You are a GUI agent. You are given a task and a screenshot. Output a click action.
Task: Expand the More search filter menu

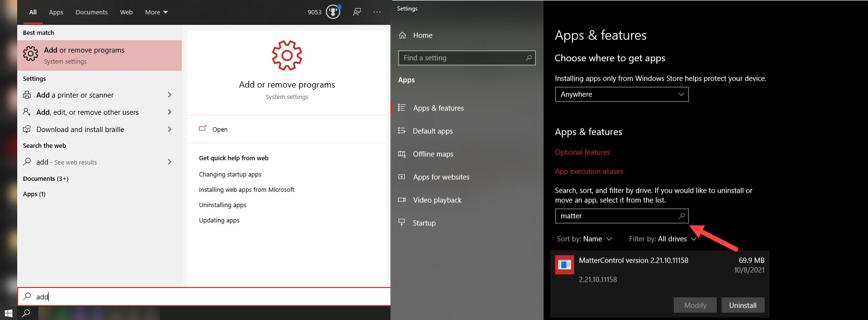pyautogui.click(x=156, y=12)
